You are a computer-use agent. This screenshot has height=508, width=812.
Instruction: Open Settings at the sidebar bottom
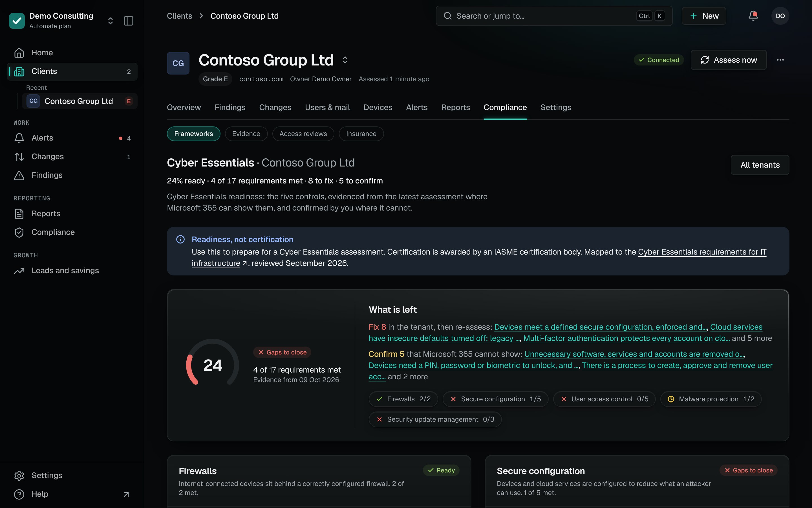[x=72, y=476]
